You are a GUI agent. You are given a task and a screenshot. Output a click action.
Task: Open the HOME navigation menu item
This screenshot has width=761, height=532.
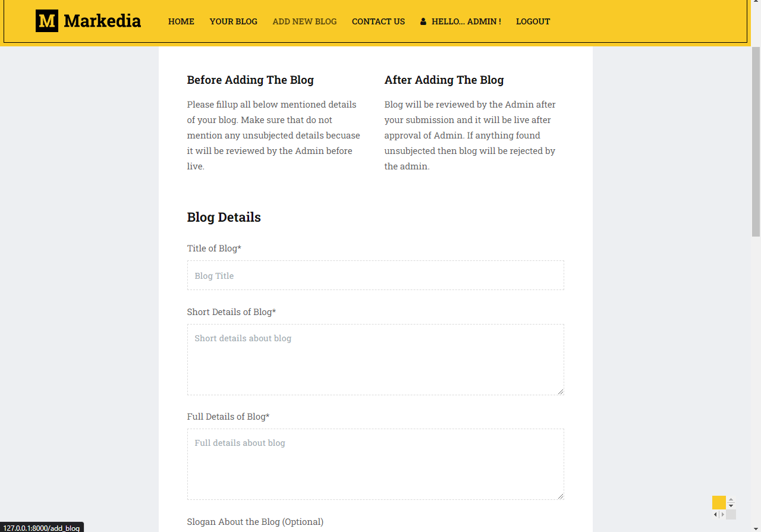[181, 21]
